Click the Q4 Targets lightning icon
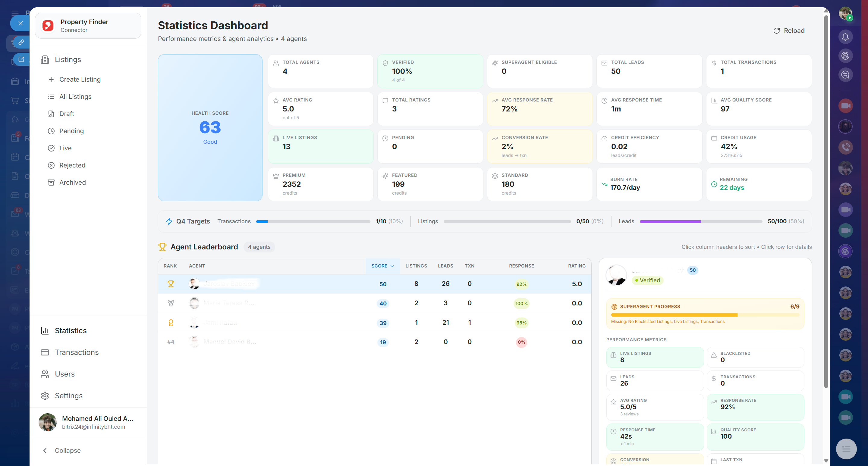The image size is (868, 466). click(169, 221)
